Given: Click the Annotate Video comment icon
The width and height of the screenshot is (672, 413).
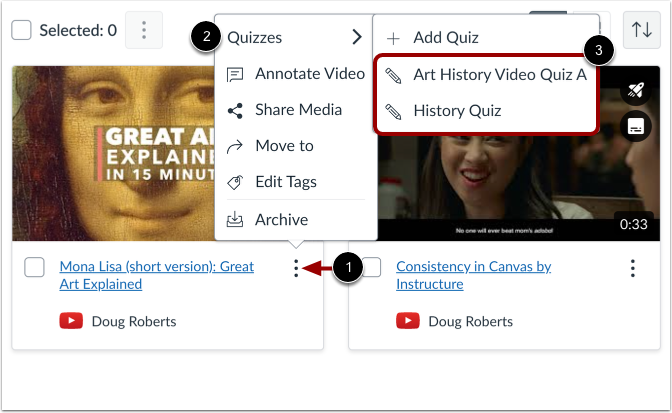Looking at the screenshot, I should click(x=235, y=75).
